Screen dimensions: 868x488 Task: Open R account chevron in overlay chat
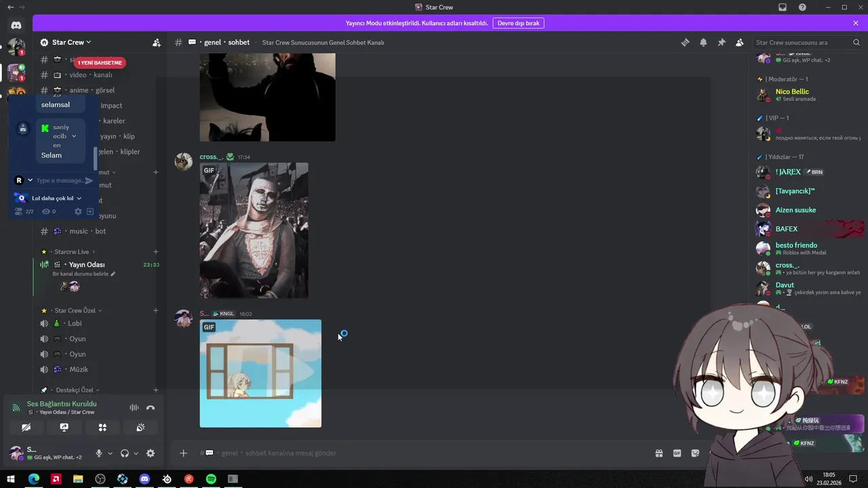(30, 180)
